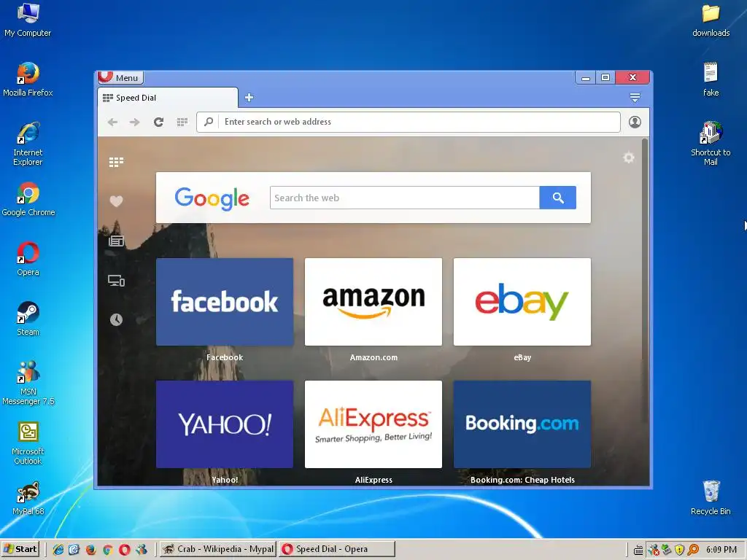Open a new tab with plus icon
This screenshot has width=747, height=560.
click(249, 98)
